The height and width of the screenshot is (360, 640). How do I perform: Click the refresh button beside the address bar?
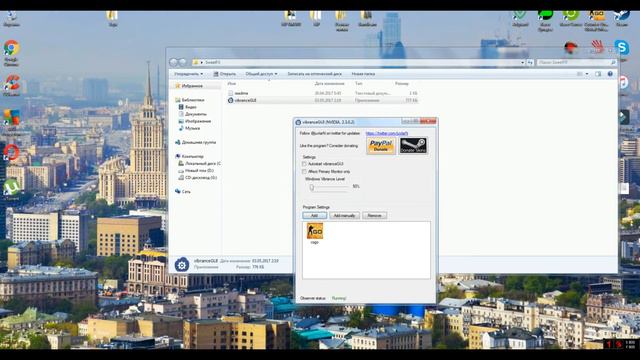(530, 62)
